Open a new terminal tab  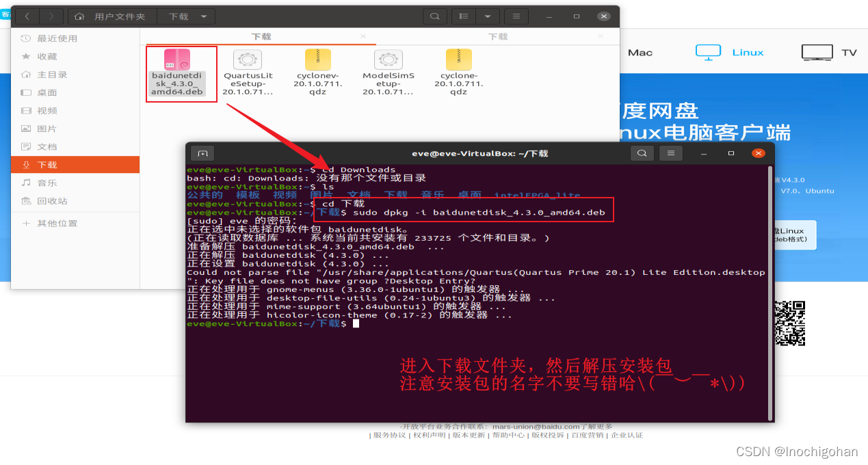click(x=202, y=153)
